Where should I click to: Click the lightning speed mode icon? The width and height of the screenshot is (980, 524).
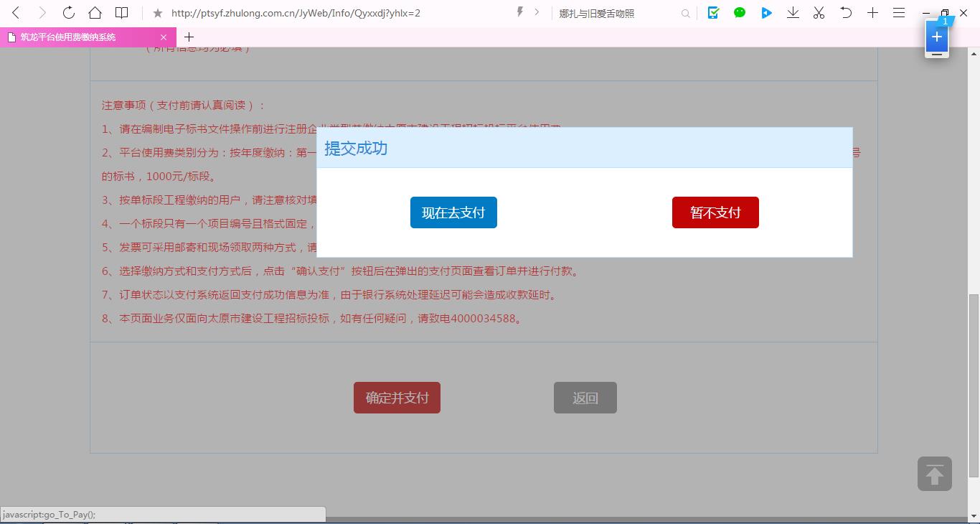coord(520,12)
